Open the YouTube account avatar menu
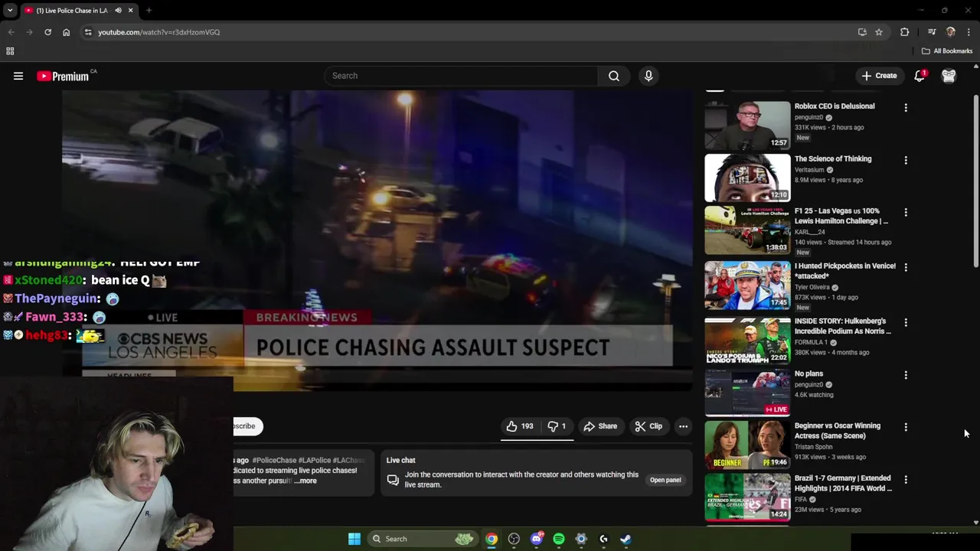The width and height of the screenshot is (980, 551). [x=949, y=76]
